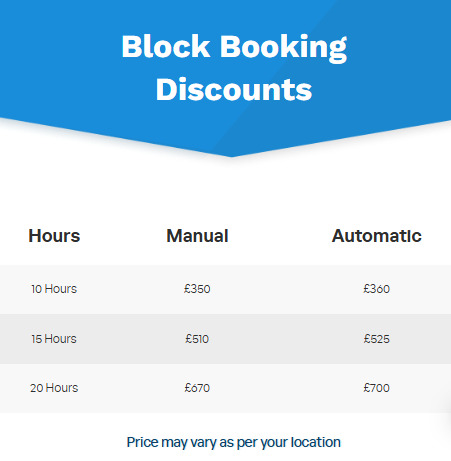This screenshot has width=451, height=461.
Task: Select the £670 manual price
Action: (x=197, y=388)
